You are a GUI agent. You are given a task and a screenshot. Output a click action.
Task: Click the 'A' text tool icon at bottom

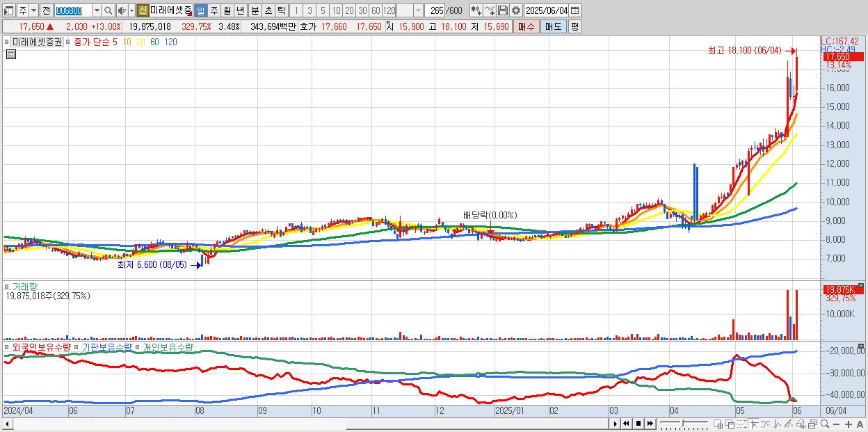860,424
